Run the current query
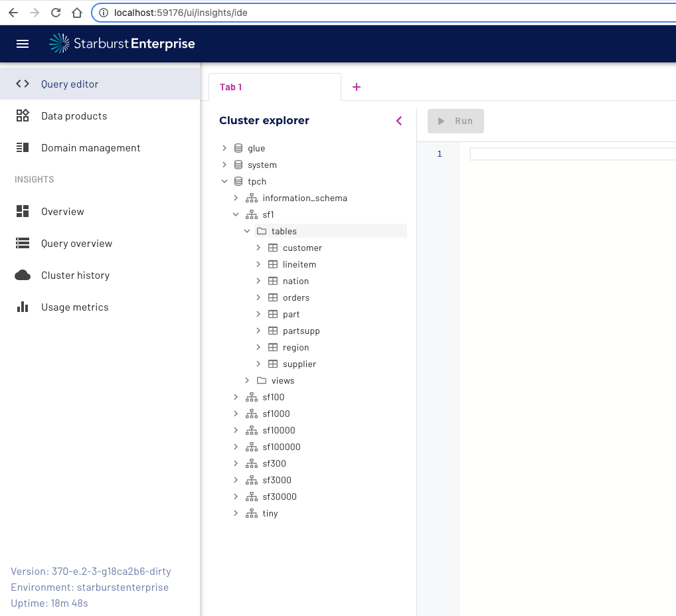Image resolution: width=676 pixels, height=616 pixels. (456, 121)
